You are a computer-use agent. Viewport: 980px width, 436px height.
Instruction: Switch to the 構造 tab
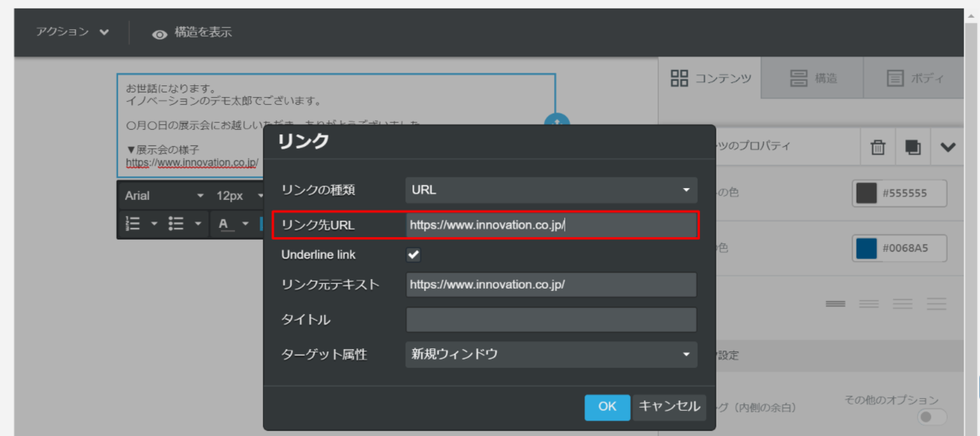(813, 78)
